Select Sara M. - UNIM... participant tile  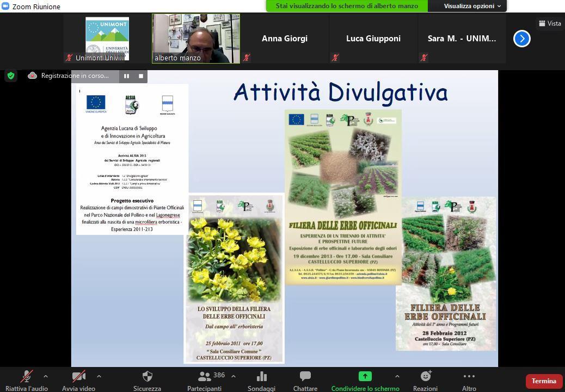[462, 39]
